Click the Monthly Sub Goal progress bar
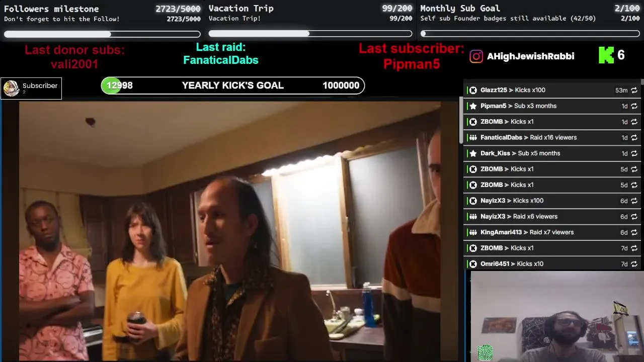This screenshot has width=644, height=362. [530, 34]
